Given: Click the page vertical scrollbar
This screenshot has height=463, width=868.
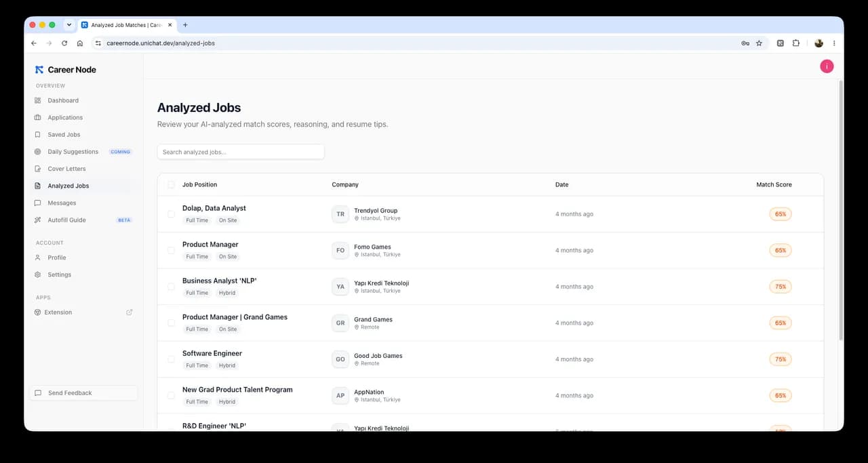Looking at the screenshot, I should click(842, 210).
